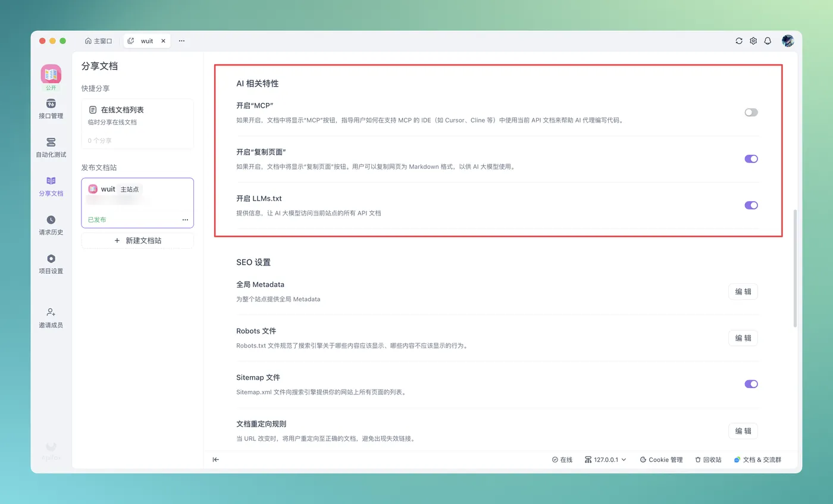Switch to the 主窗口 tab
833x504 pixels.
click(98, 41)
